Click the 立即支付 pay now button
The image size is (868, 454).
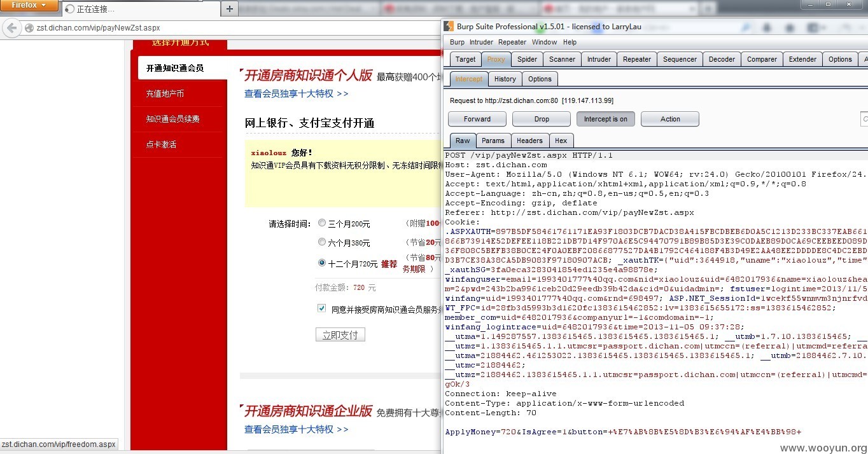pyautogui.click(x=340, y=334)
